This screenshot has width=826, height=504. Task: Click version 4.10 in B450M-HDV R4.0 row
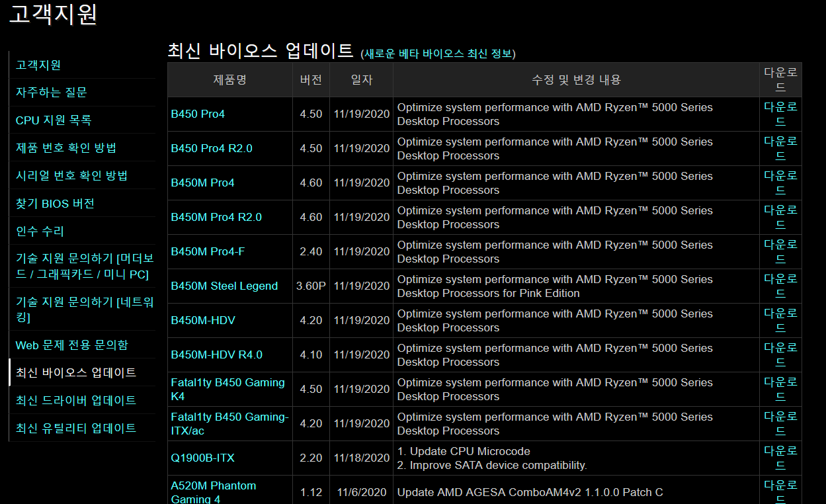(x=311, y=355)
